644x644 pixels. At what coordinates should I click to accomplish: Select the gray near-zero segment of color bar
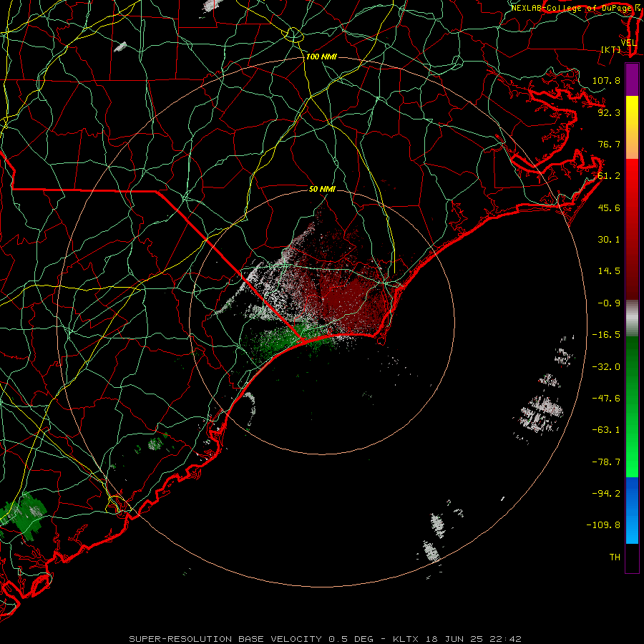click(632, 318)
